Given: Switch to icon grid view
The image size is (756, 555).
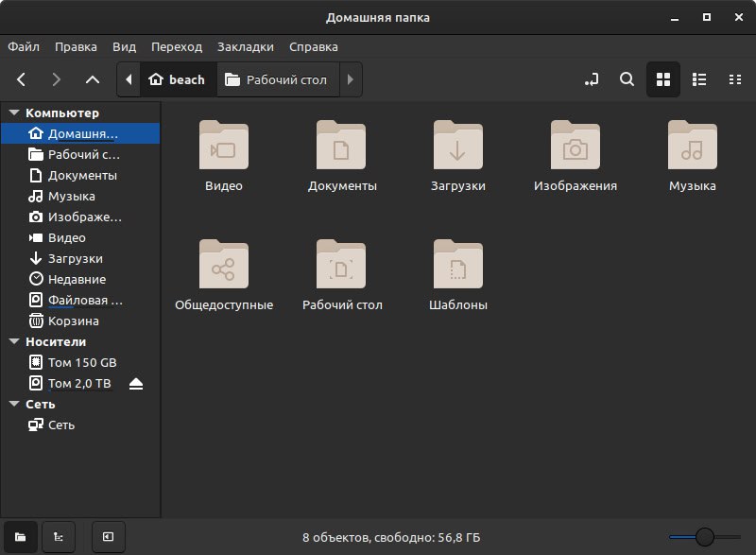Looking at the screenshot, I should coord(663,79).
